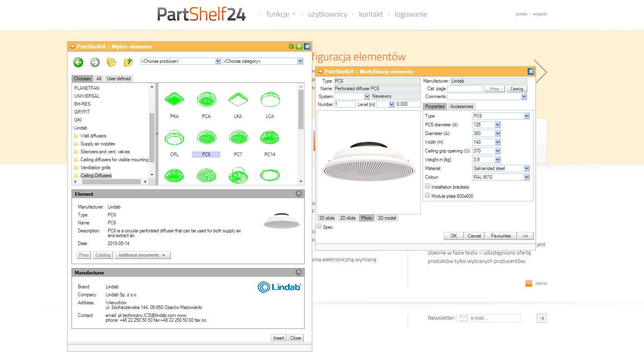Open the Additional documents dropdown button
The width and height of the screenshot is (644, 361).
[143, 255]
